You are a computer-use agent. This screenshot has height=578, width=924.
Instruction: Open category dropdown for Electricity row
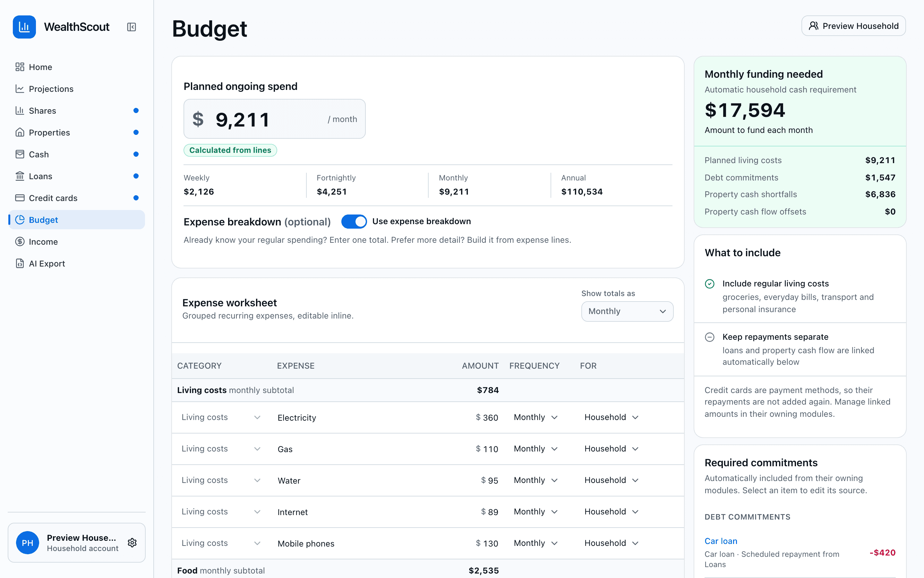pos(221,417)
